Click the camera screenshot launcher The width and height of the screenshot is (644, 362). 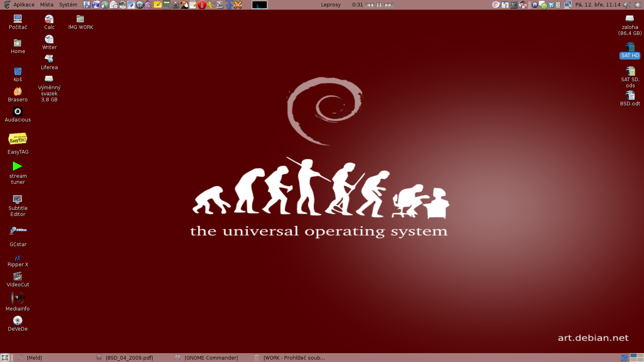pyautogui.click(x=175, y=5)
